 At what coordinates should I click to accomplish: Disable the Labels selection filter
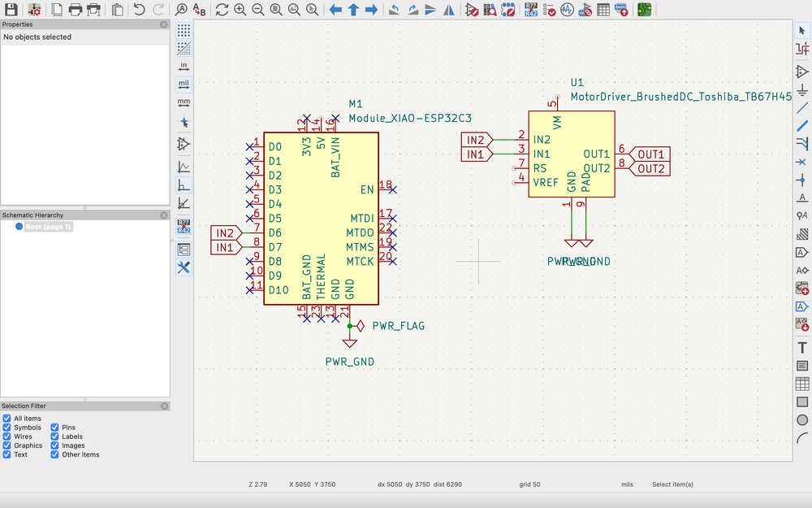click(x=55, y=436)
